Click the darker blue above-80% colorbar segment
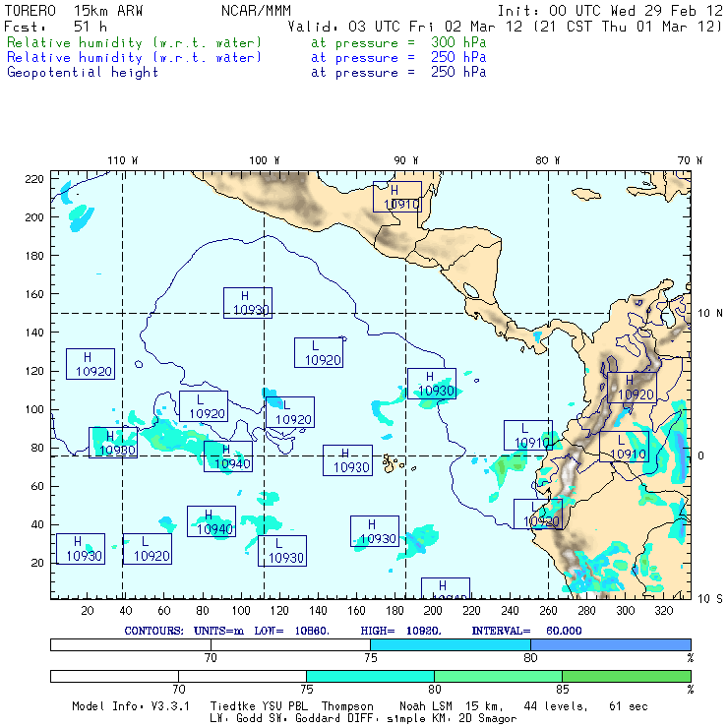Screen dimensions: 728x728 tap(611, 644)
